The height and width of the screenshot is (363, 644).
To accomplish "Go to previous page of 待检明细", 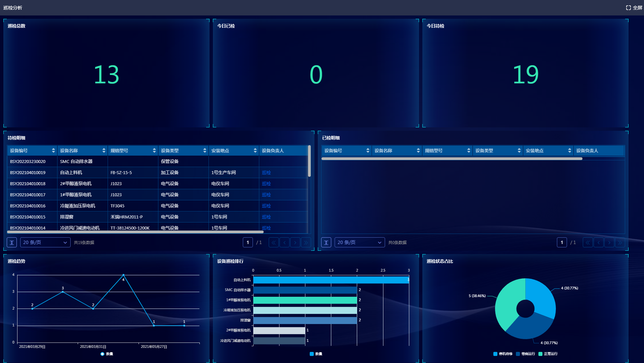I will (x=285, y=242).
